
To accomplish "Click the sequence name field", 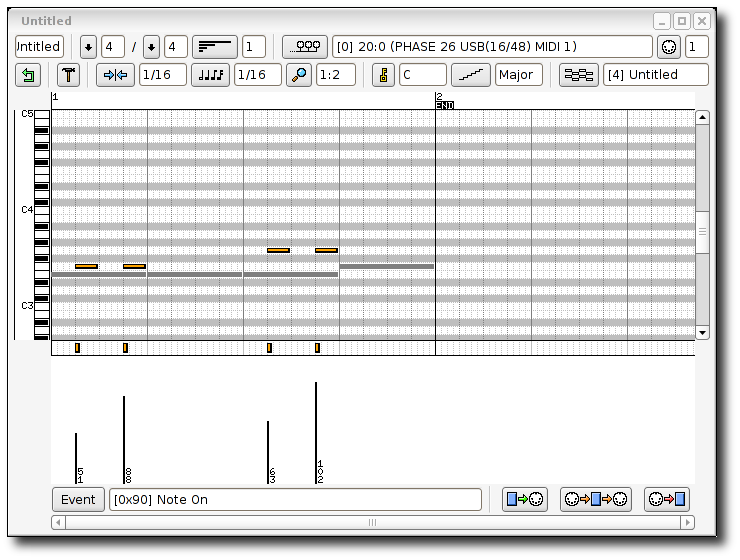I will [39, 47].
